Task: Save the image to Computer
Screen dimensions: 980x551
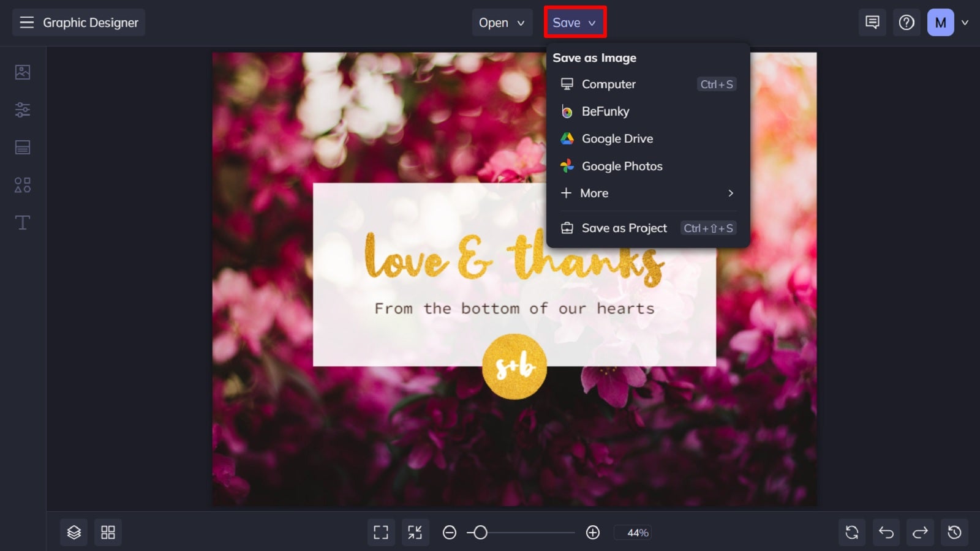Action: pos(609,84)
